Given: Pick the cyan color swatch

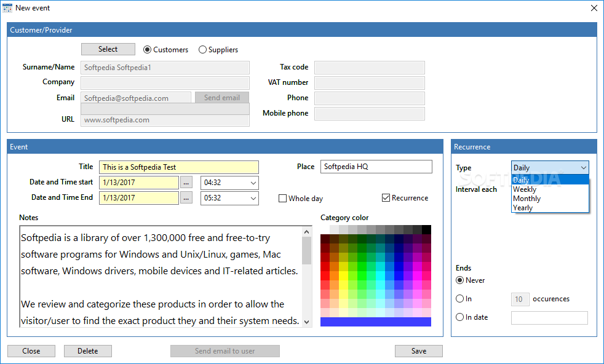Looking at the screenshot, I should 380,275.
